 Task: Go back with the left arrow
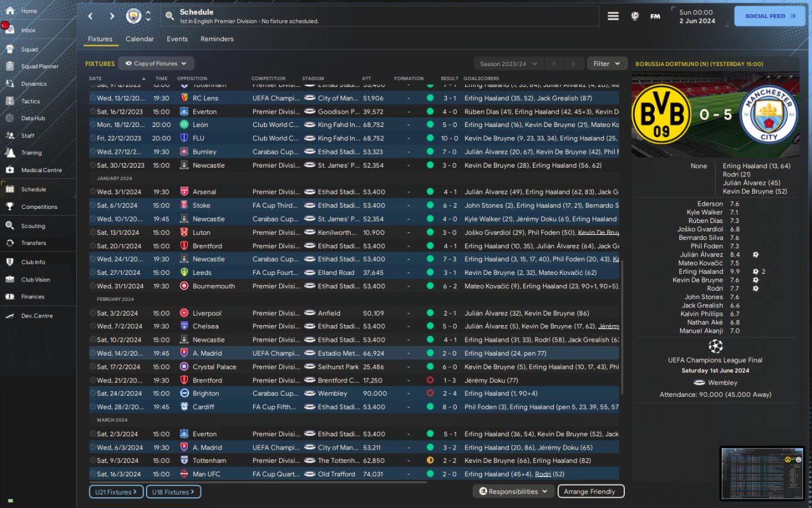click(91, 16)
